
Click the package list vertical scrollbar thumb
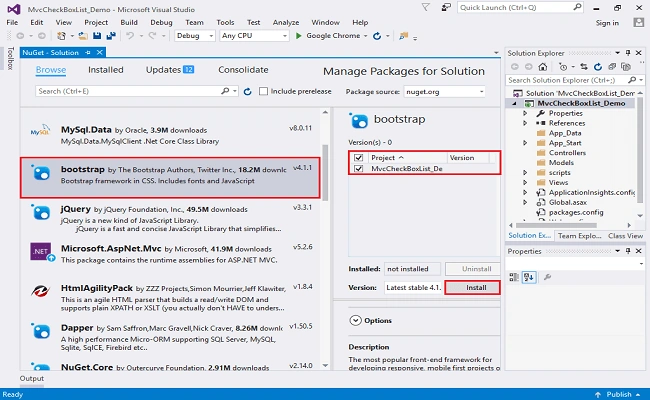[325, 172]
